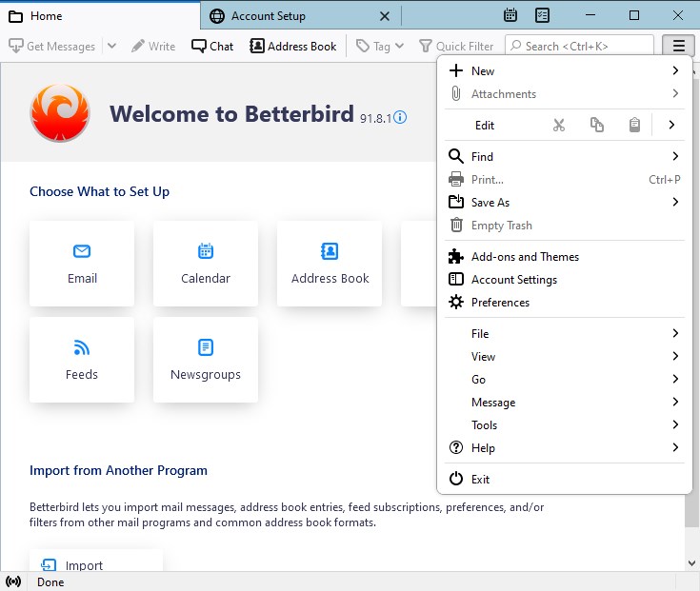Expand the New submenu
The width and height of the screenshot is (700, 591).
tap(564, 71)
